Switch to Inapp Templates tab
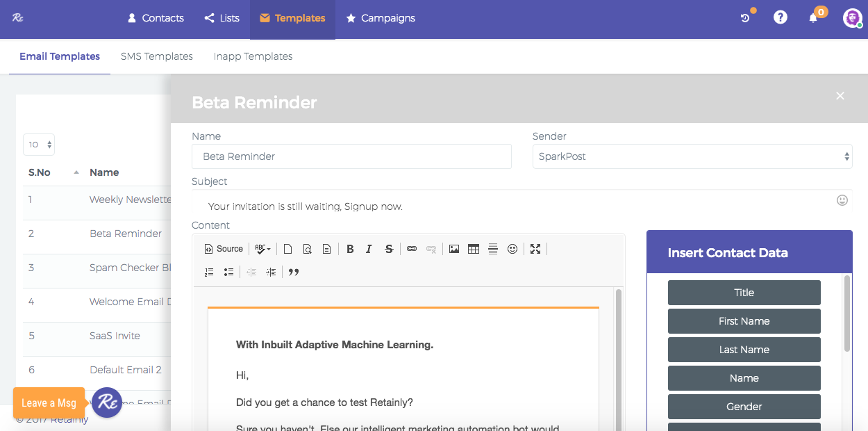The width and height of the screenshot is (868, 431). coord(253,56)
